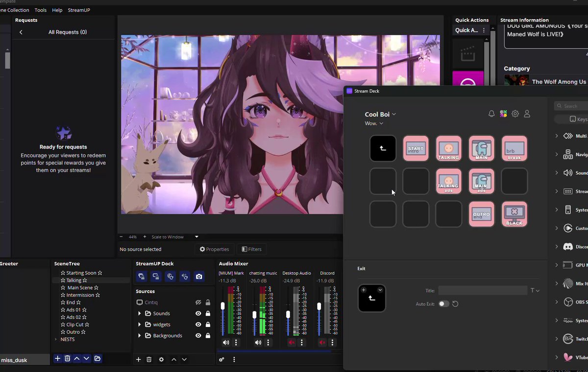Click the add folder icon in SceneTree toolbar
The height and width of the screenshot is (372, 588).
tap(98, 359)
